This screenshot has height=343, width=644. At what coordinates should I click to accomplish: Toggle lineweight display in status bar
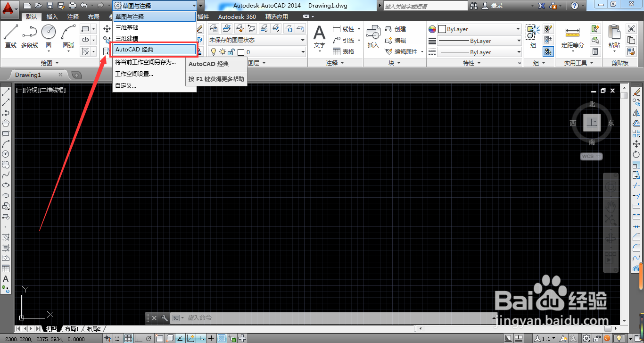click(211, 338)
